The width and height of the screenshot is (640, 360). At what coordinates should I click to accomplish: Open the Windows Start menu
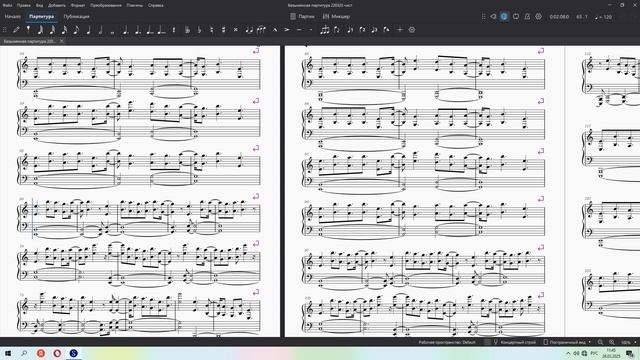(x=8, y=353)
